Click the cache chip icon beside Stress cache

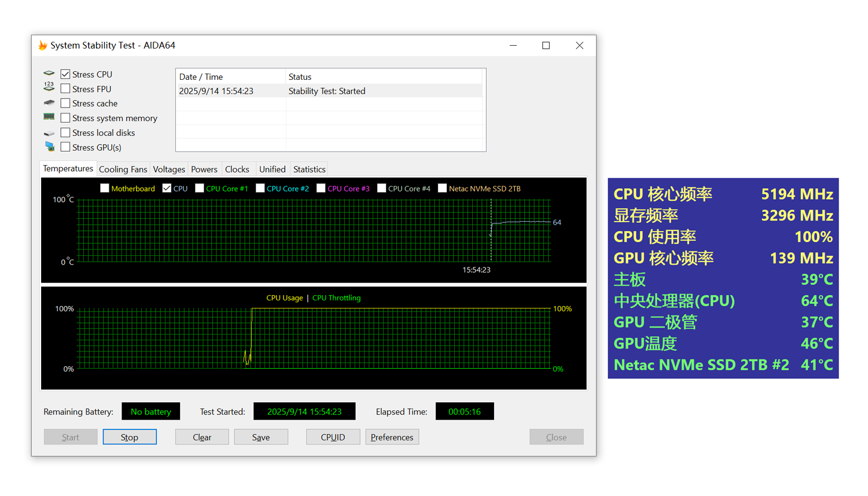49,103
